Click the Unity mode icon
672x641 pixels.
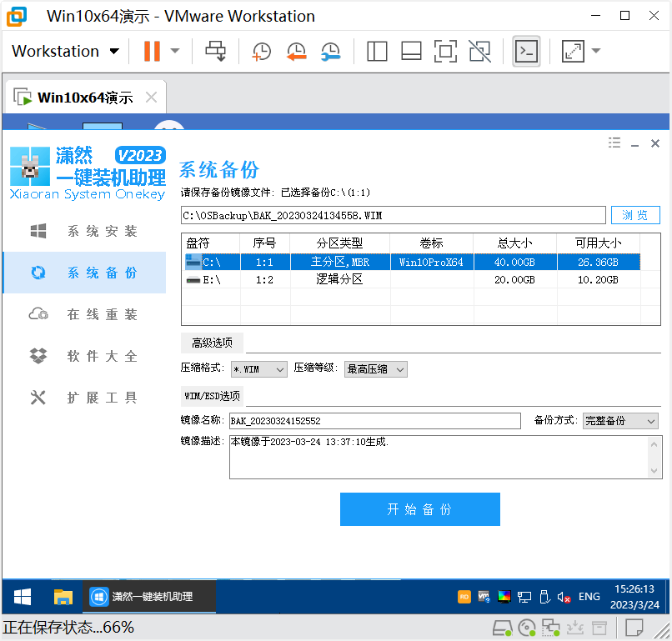[479, 52]
